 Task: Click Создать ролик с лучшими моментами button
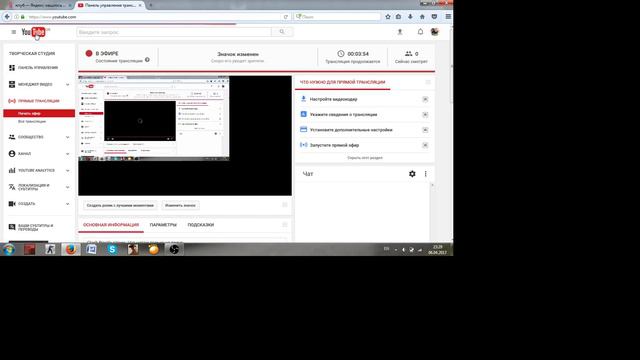click(120, 205)
